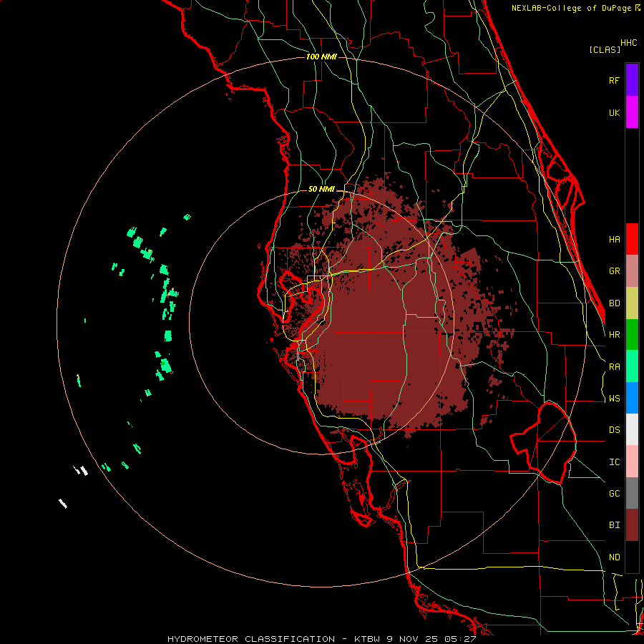Click the "IC" legend label
The height and width of the screenshot is (644, 644).
(614, 462)
